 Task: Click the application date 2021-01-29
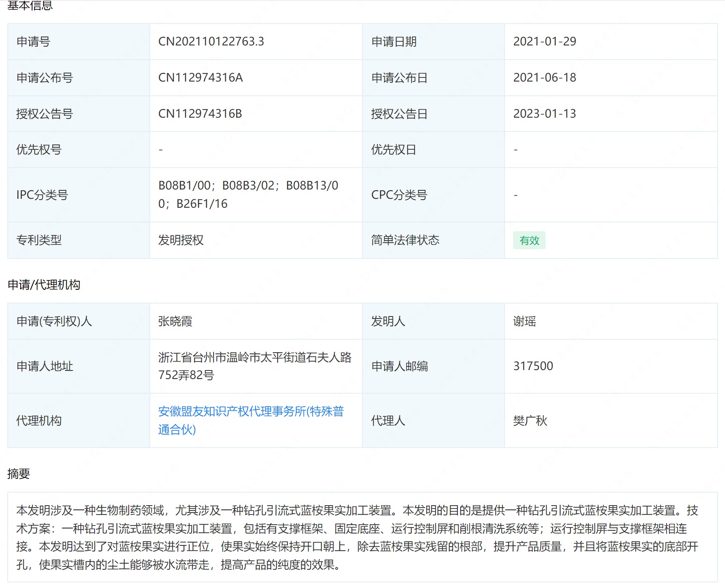(545, 41)
